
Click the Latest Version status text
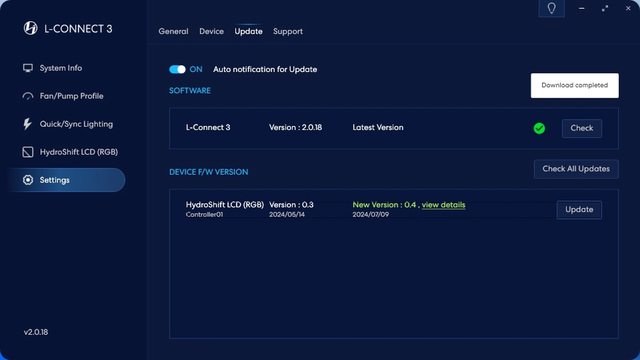pos(378,127)
